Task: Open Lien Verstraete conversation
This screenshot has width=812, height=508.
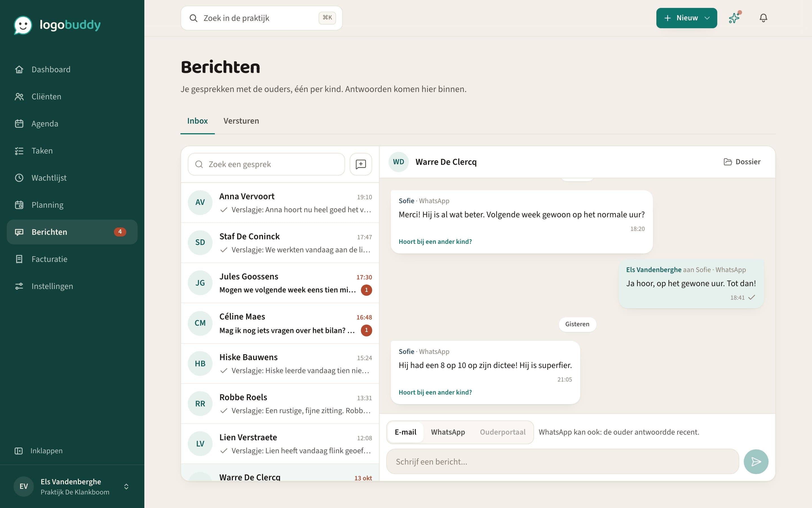Action: (280, 444)
